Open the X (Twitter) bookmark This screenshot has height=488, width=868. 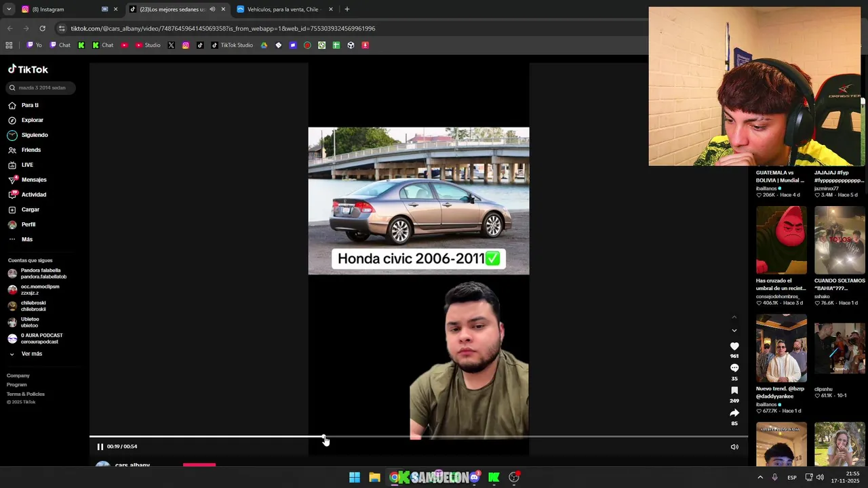point(171,45)
